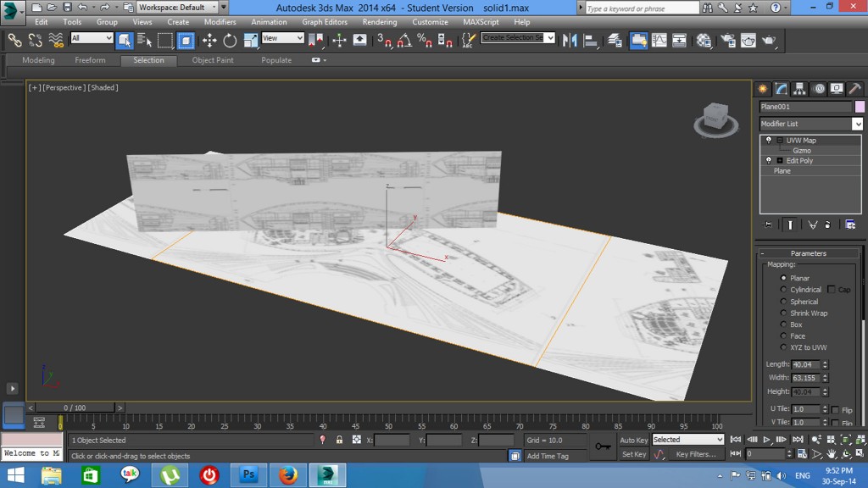Image resolution: width=868 pixels, height=488 pixels.
Task: Click the Play Animation button
Action: pyautogui.click(x=766, y=440)
